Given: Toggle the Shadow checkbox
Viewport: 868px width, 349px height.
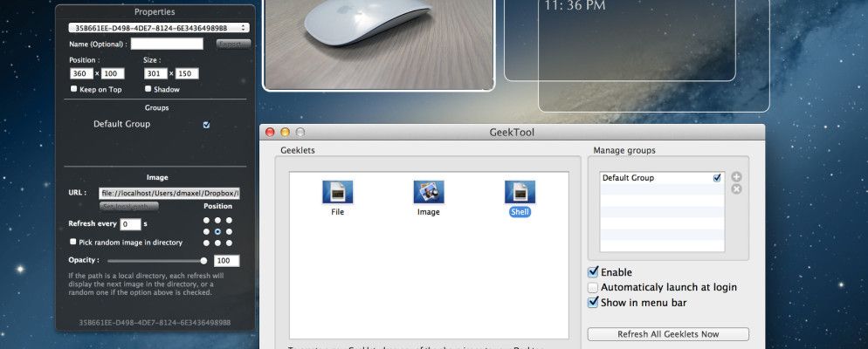Looking at the screenshot, I should [148, 89].
